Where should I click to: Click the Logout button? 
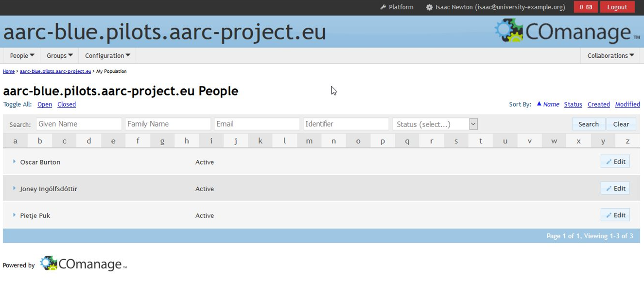(x=617, y=7)
